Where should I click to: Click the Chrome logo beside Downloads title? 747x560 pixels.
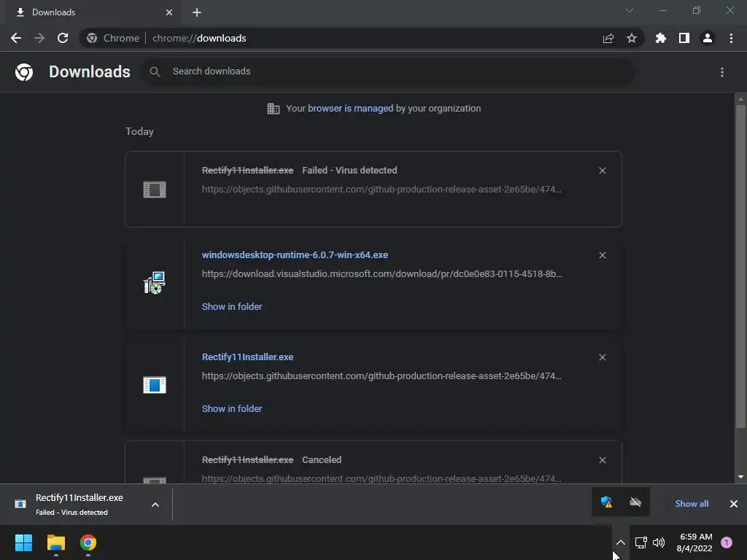[x=24, y=72]
